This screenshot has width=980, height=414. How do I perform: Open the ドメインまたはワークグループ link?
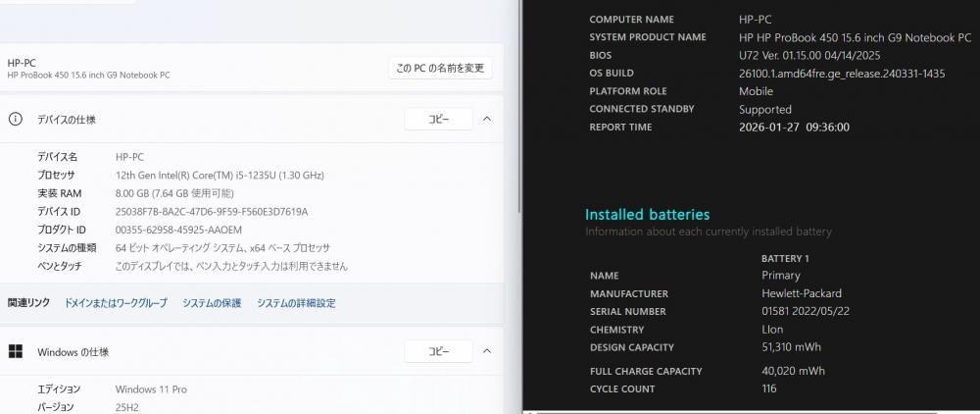coord(116,303)
